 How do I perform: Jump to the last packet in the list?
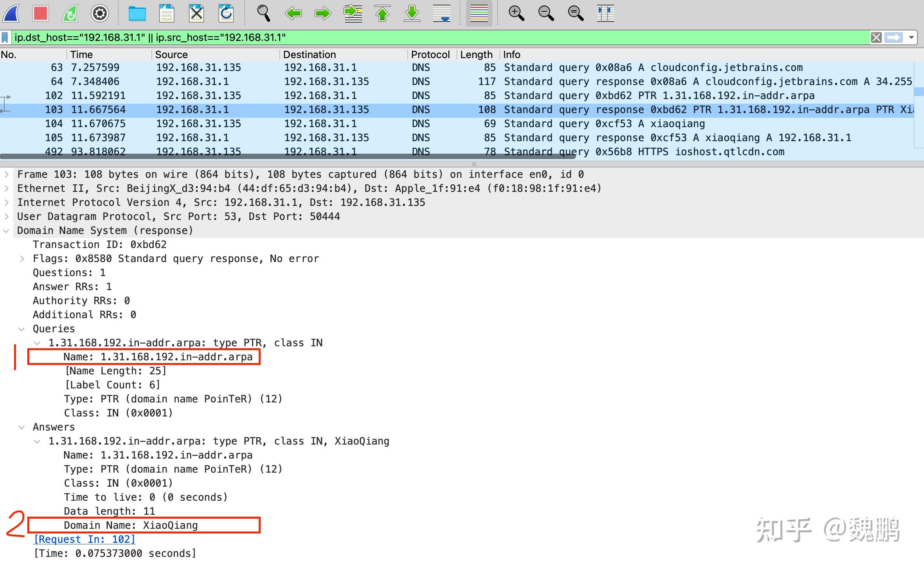(x=411, y=13)
